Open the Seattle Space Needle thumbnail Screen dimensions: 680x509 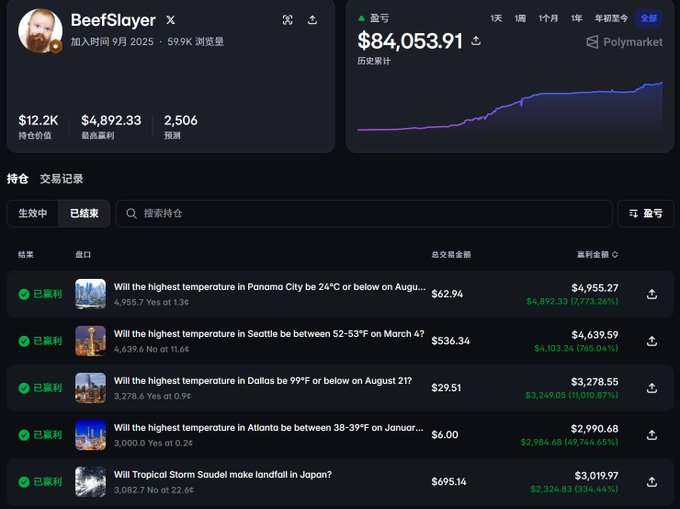pyautogui.click(x=90, y=341)
